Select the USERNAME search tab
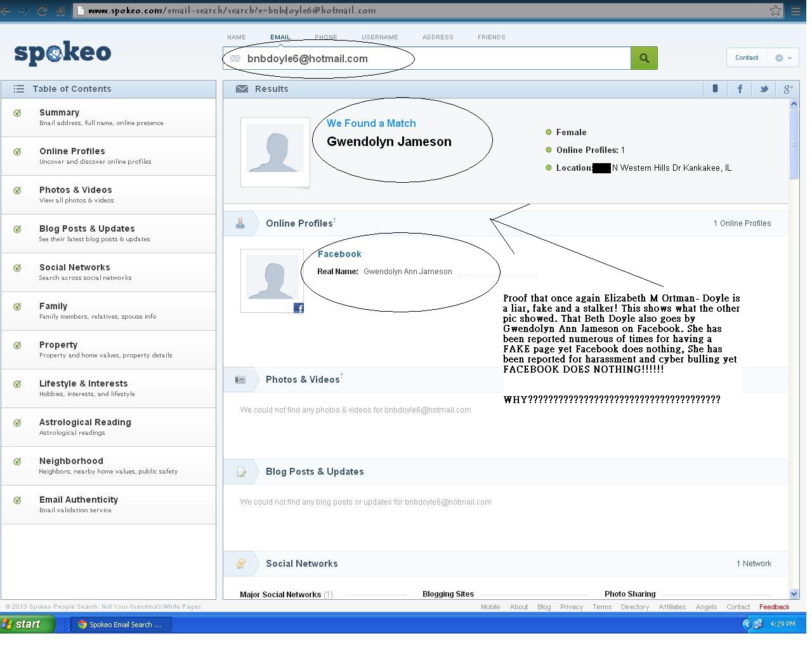This screenshot has height=650, width=812. click(380, 37)
